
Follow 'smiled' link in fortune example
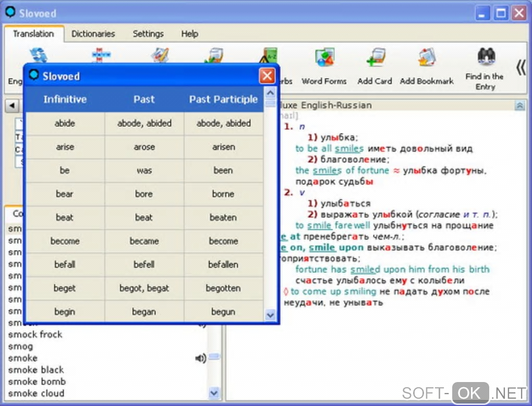click(x=365, y=269)
